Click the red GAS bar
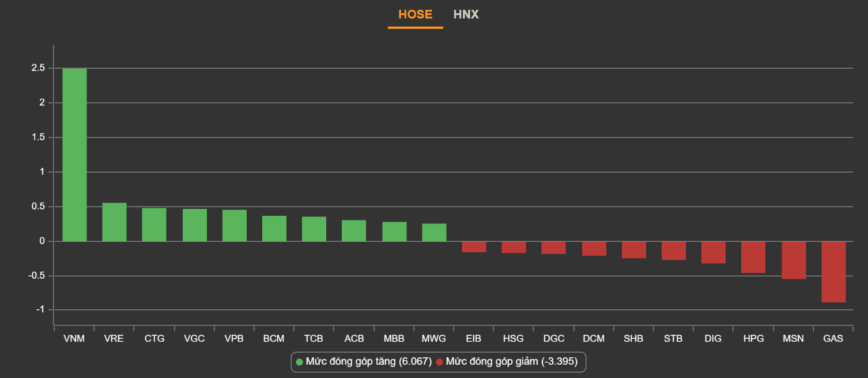 pyautogui.click(x=833, y=271)
